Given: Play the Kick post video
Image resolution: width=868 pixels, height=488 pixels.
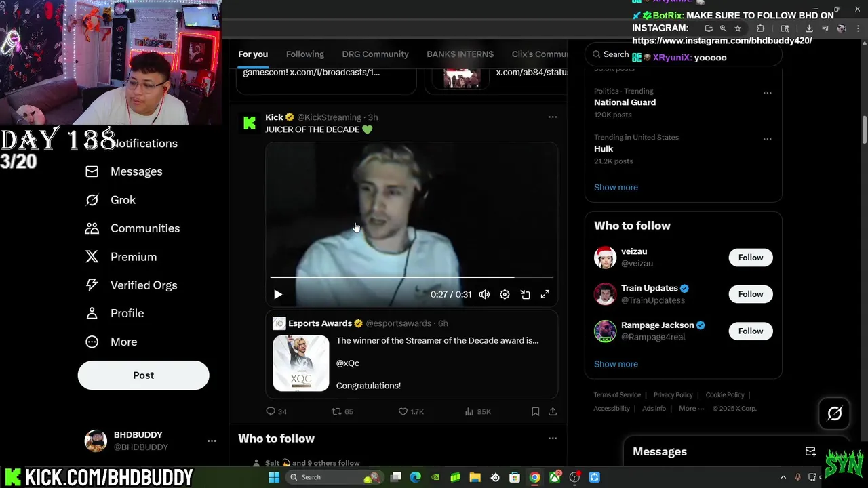Looking at the screenshot, I should click(277, 294).
